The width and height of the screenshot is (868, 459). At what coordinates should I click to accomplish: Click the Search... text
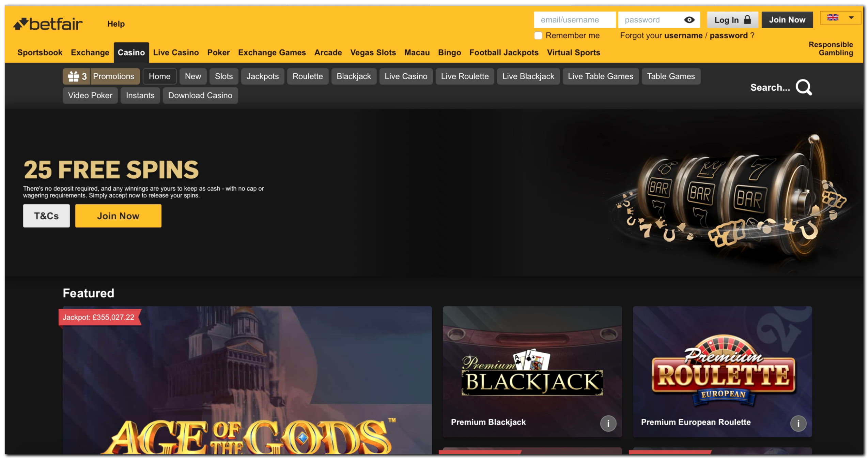coord(770,88)
